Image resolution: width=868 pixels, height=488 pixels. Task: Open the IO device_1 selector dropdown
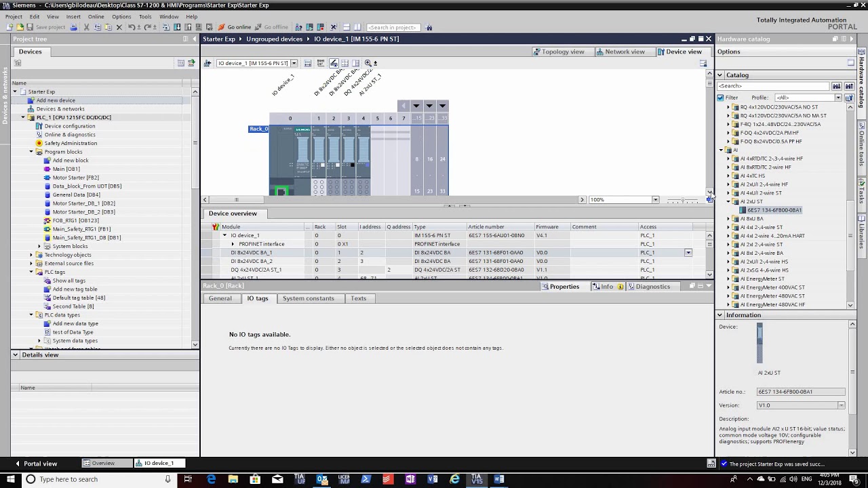294,63
